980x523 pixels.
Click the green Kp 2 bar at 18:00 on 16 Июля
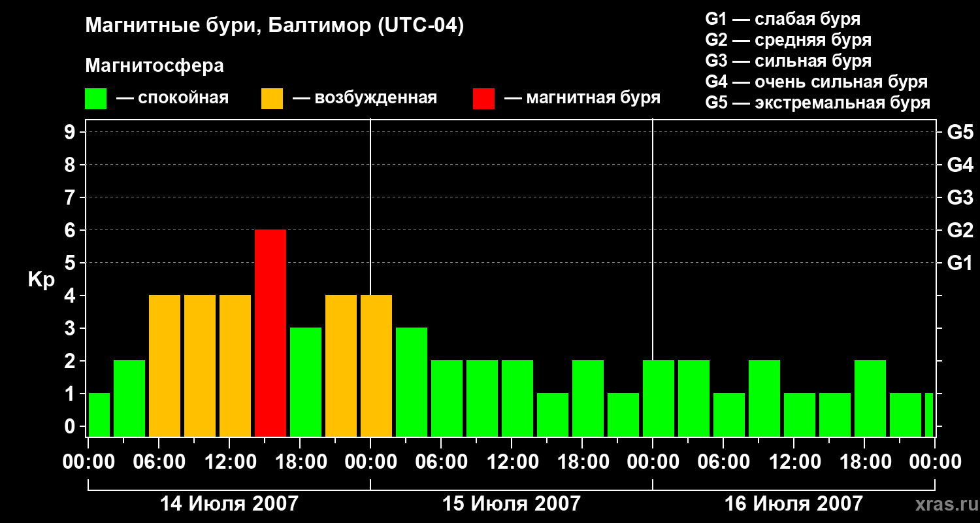[x=870, y=399]
